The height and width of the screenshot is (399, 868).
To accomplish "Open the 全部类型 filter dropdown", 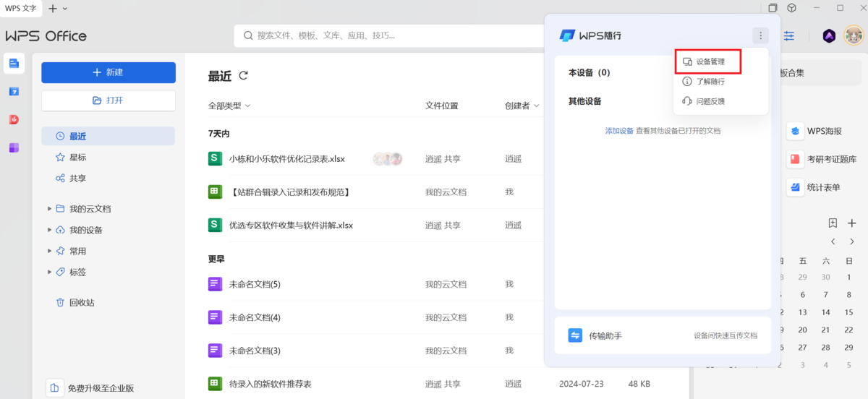I will (x=229, y=106).
